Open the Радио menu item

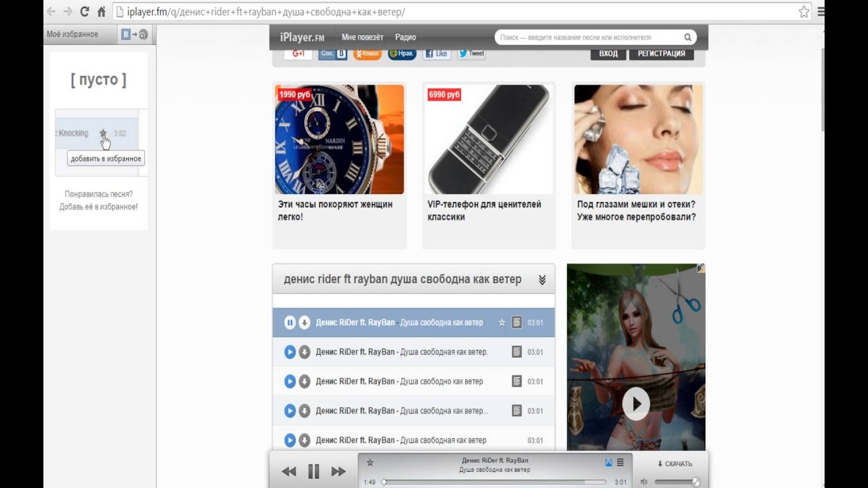point(406,37)
